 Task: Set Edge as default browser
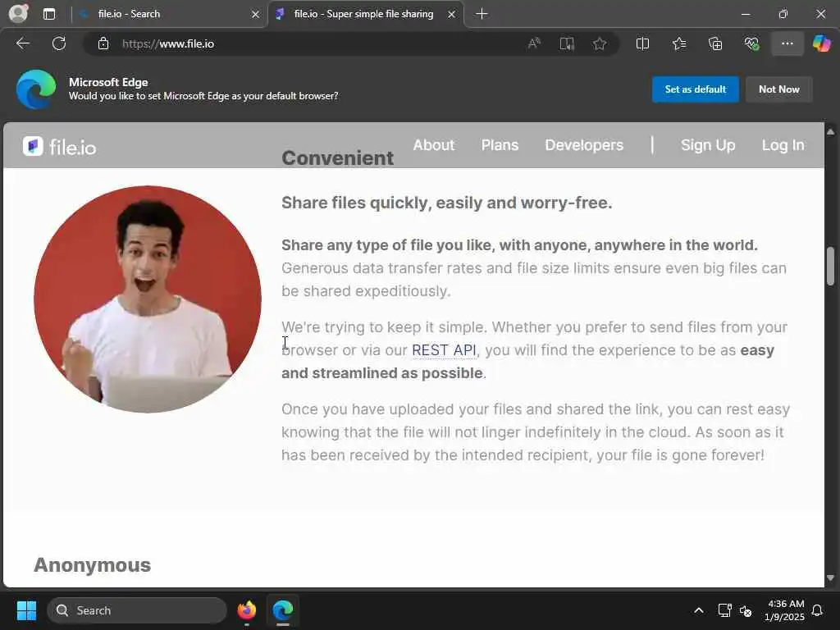pyautogui.click(x=695, y=89)
